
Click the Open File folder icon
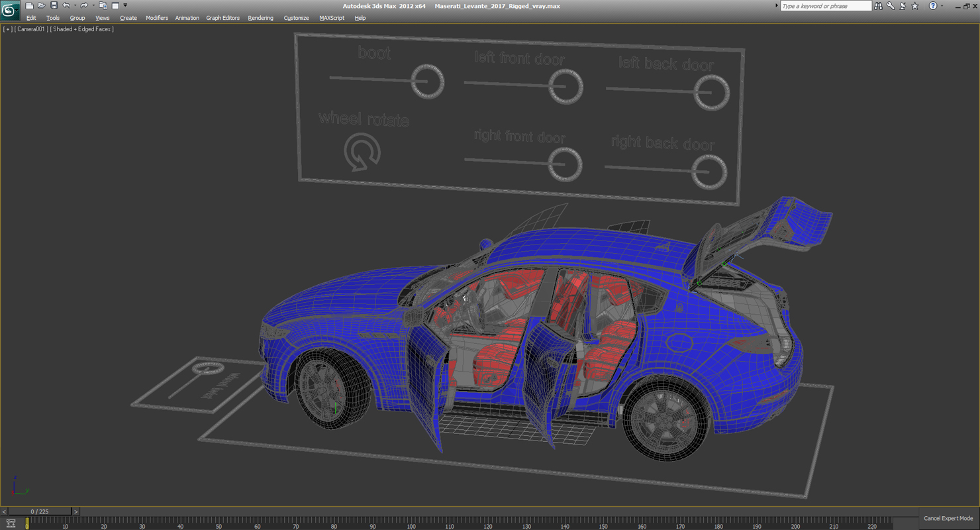point(41,6)
